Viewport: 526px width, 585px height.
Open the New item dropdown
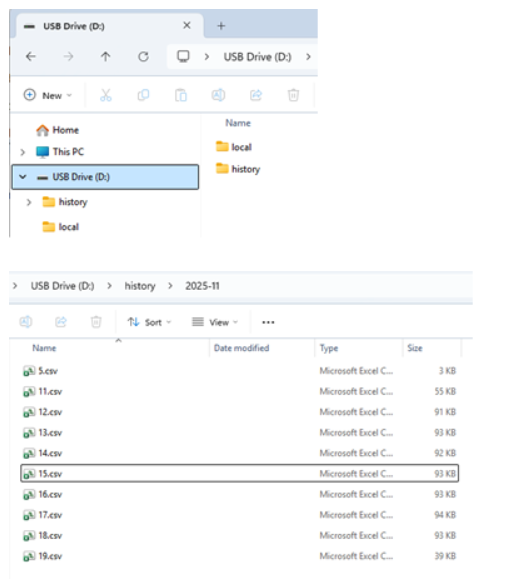coord(48,96)
